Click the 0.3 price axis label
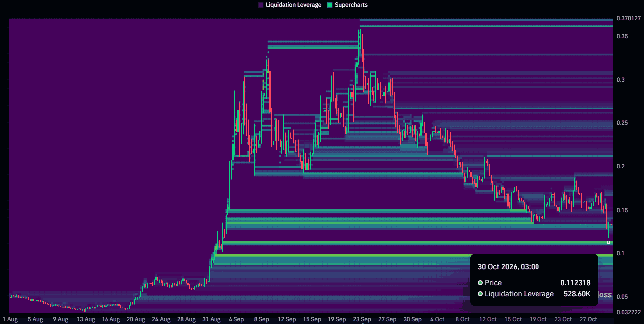Screen dimensions: 644x324 click(620, 80)
